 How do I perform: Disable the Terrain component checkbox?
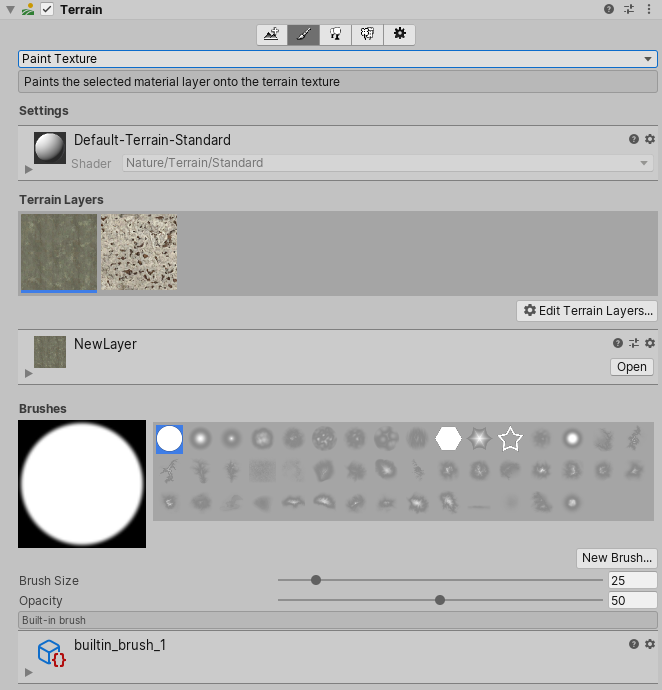pos(47,9)
